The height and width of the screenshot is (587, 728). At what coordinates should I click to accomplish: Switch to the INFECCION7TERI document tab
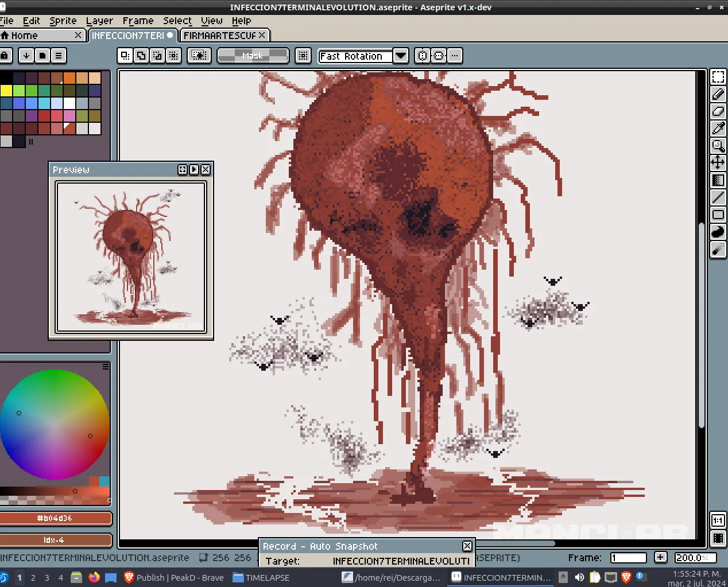[132, 36]
